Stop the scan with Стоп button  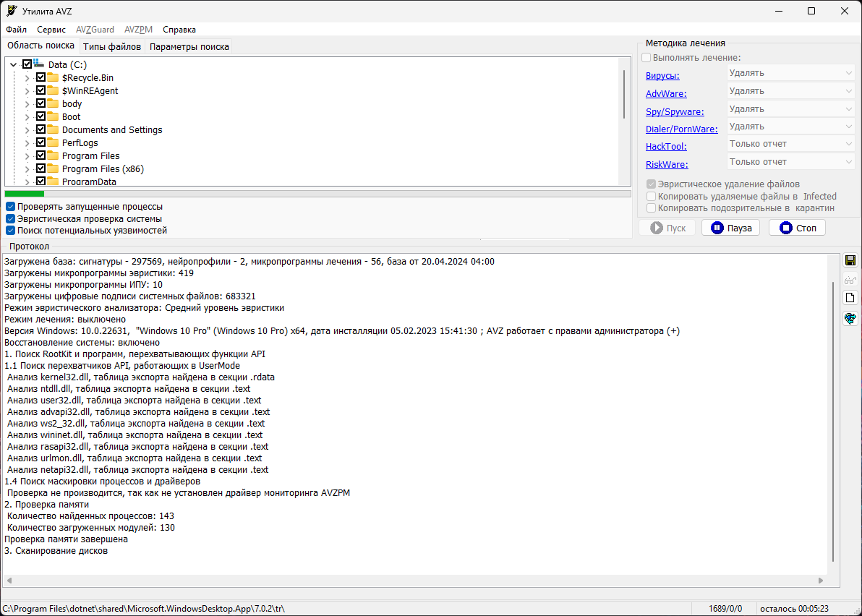(796, 228)
